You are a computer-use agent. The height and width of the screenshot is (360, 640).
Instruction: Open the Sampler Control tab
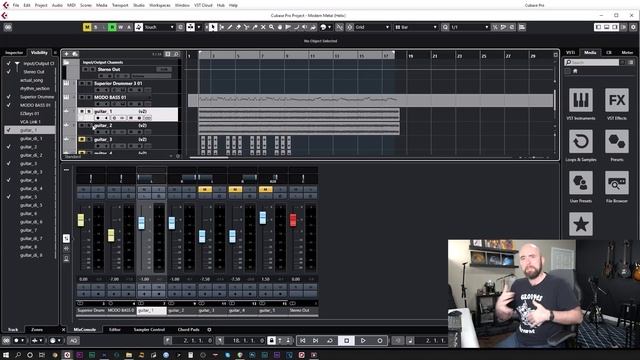[x=149, y=330]
